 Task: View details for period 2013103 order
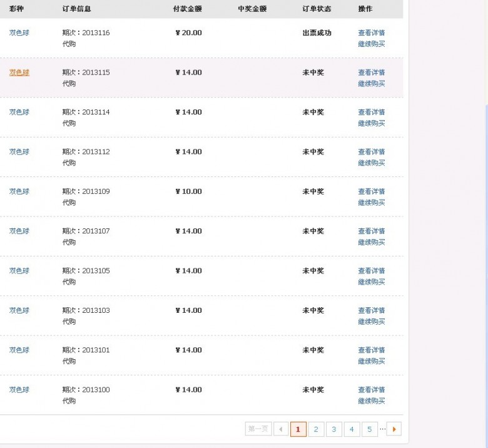(x=371, y=310)
